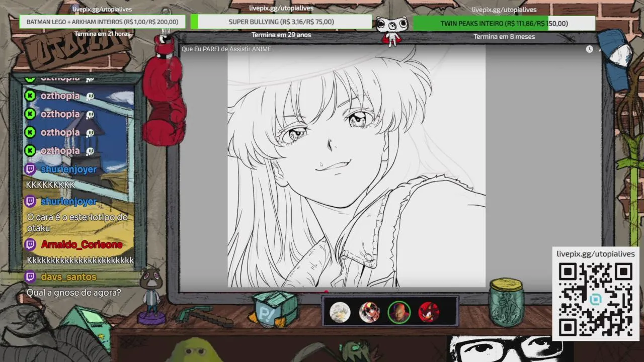Click the red video progress marker below the drawing
Viewport: 644px width, 362px height.
pos(326,292)
